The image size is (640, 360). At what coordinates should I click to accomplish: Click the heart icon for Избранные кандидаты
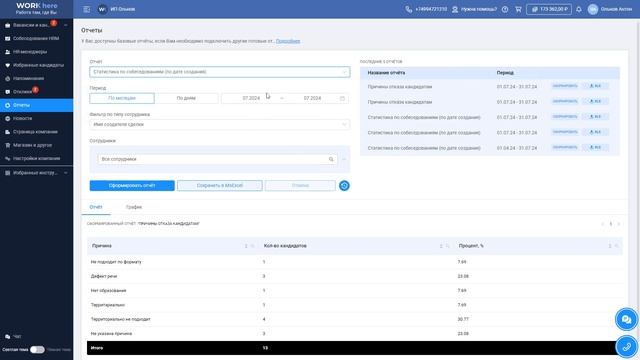click(x=7, y=65)
